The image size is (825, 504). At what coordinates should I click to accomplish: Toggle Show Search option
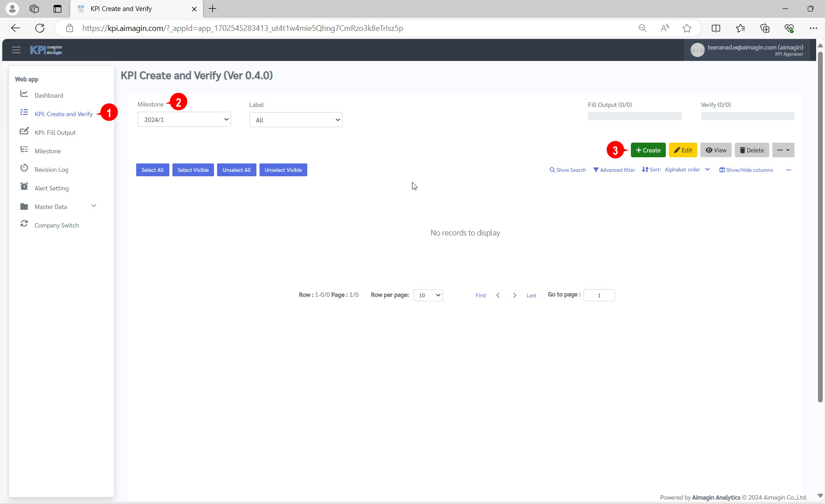pos(568,170)
